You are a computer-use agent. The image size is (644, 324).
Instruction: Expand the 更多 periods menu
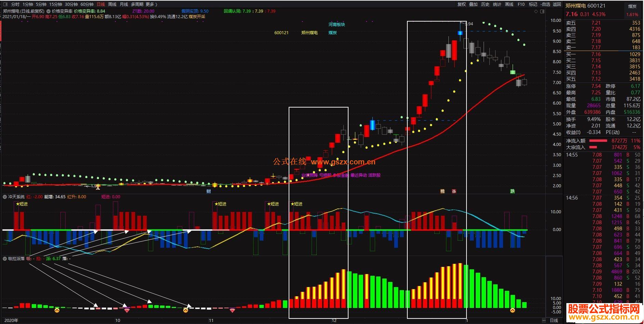151,4
